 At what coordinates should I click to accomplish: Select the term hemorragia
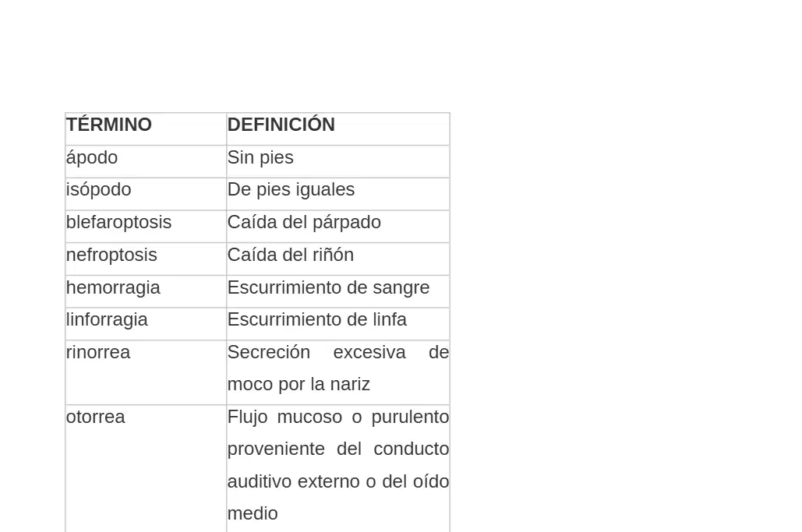[x=113, y=287]
